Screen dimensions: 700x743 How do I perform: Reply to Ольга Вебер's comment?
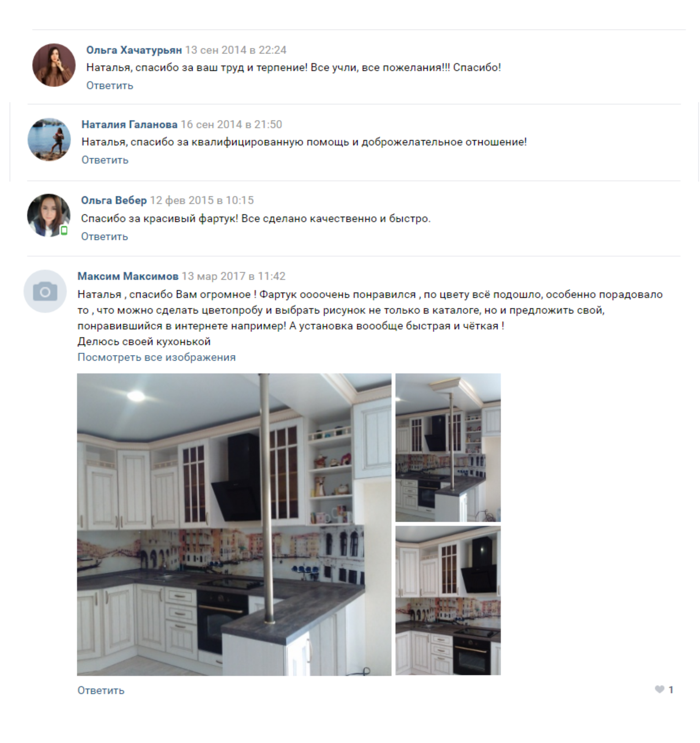coord(104,237)
